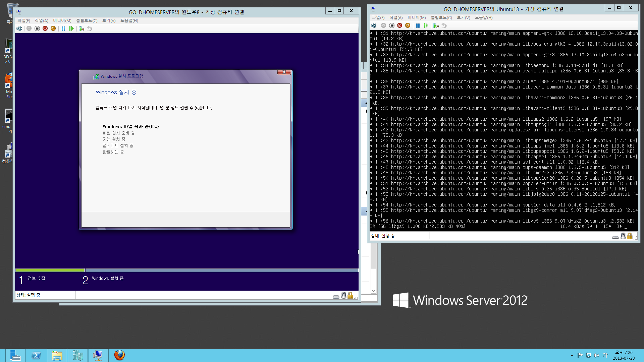Screen dimensions: 644x362
Task: Close the Windows 설치 프로그램 dialog
Action: click(x=284, y=72)
